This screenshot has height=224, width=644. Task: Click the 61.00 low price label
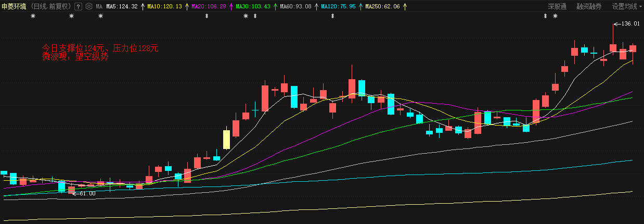tap(87, 193)
